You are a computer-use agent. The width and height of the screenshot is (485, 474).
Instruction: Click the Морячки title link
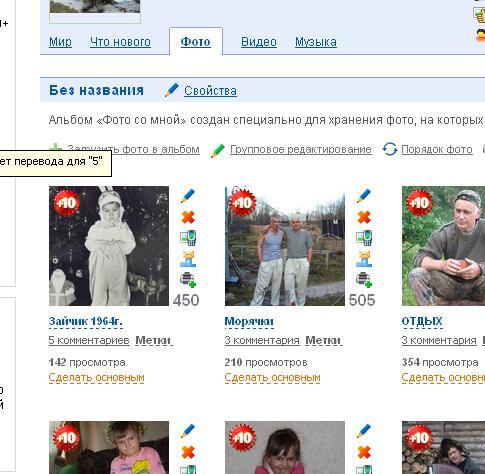(x=249, y=321)
